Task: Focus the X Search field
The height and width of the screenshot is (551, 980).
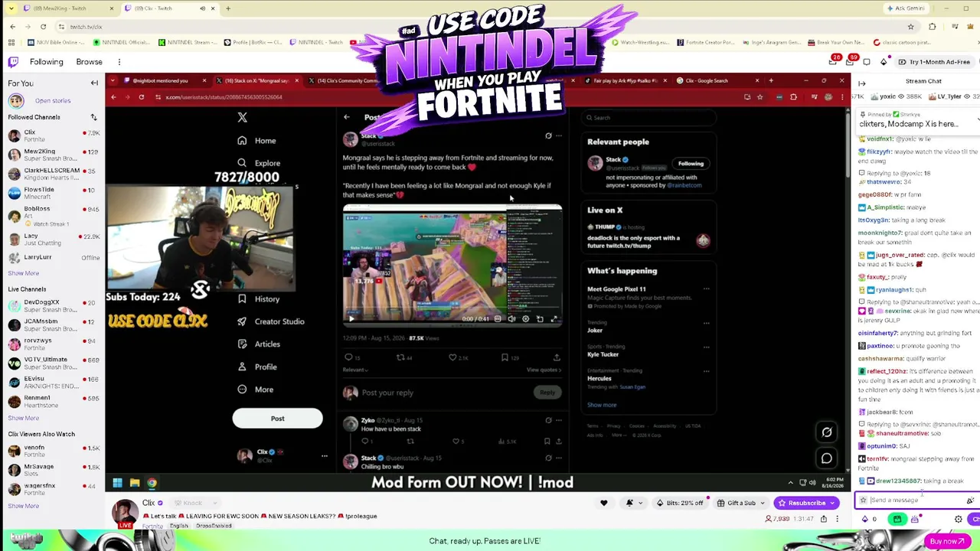Action: click(648, 118)
